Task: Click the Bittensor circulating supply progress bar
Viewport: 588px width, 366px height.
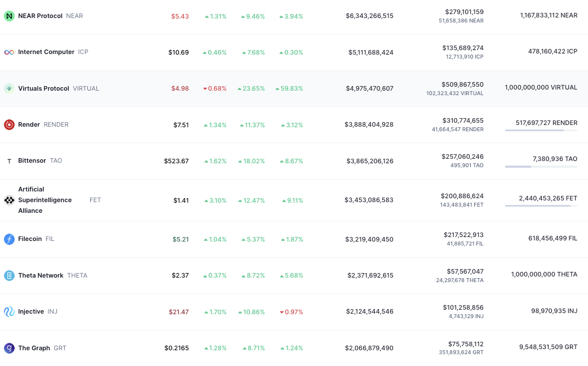Action: (x=541, y=166)
